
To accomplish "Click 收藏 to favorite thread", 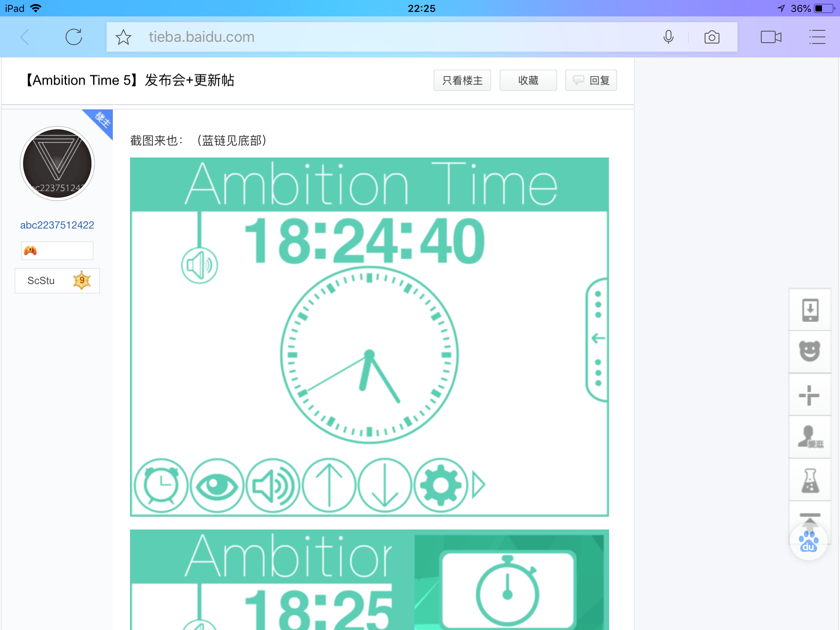I will point(528,80).
